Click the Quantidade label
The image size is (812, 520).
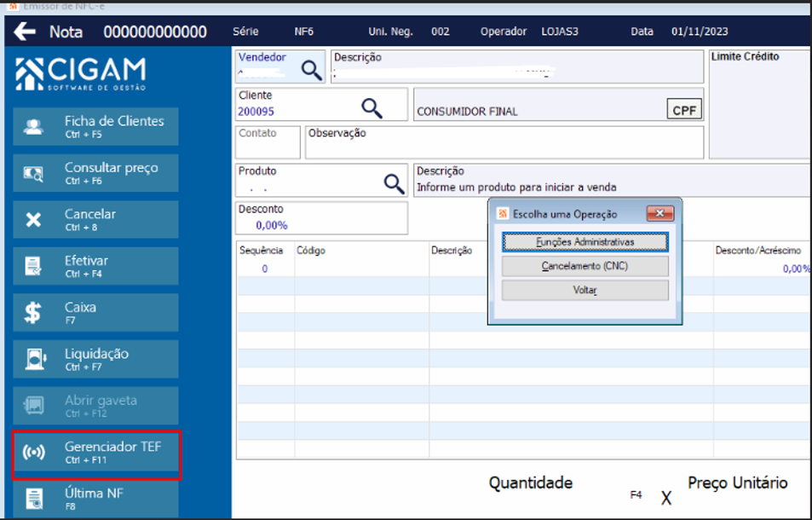531,483
